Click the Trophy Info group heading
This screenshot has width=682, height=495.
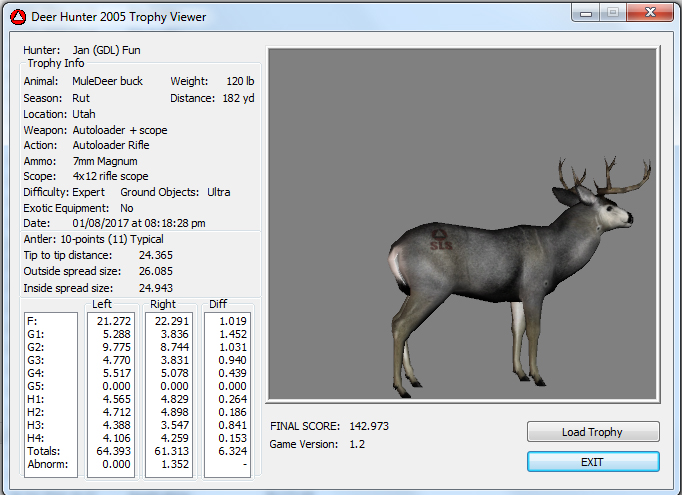(x=55, y=63)
